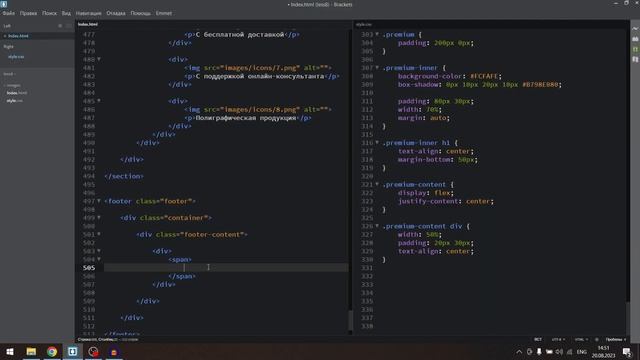This screenshot has width=640, height=360.
Task: Collapse .premium-inner rule at line 307
Action: coord(377,68)
